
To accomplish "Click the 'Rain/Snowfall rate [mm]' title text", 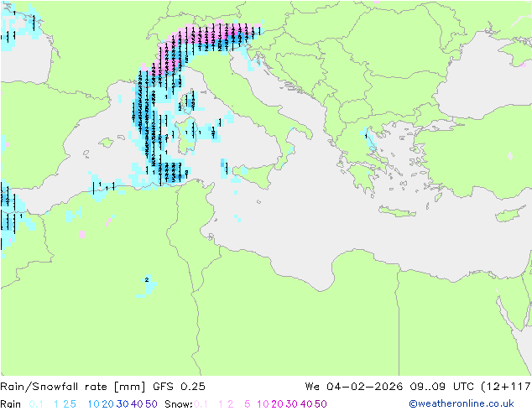I will click(73, 387).
